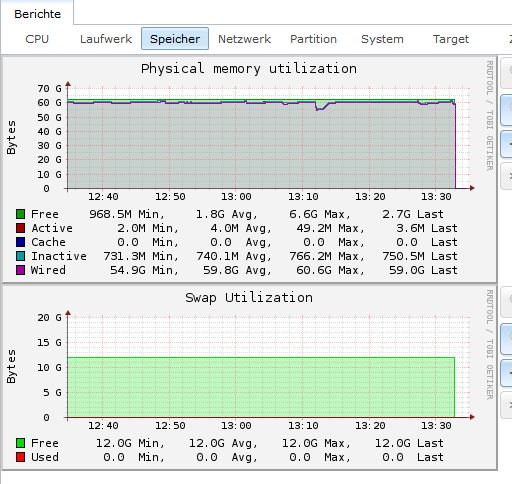The width and height of the screenshot is (512, 484).
Task: Click the '50 G' y-axis label
Action: pos(49,118)
